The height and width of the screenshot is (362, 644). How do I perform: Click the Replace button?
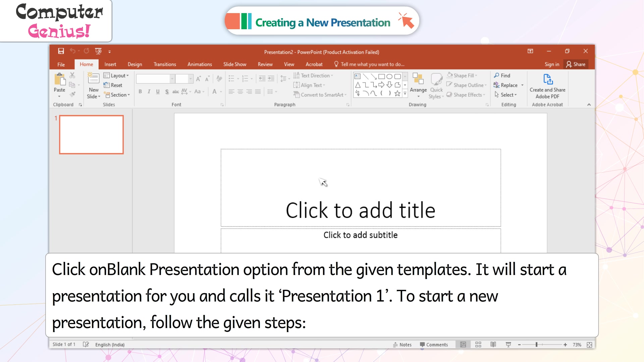click(506, 85)
